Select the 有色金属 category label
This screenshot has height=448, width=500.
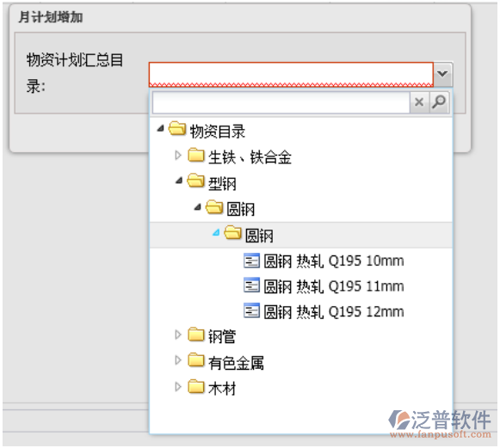[236, 363]
